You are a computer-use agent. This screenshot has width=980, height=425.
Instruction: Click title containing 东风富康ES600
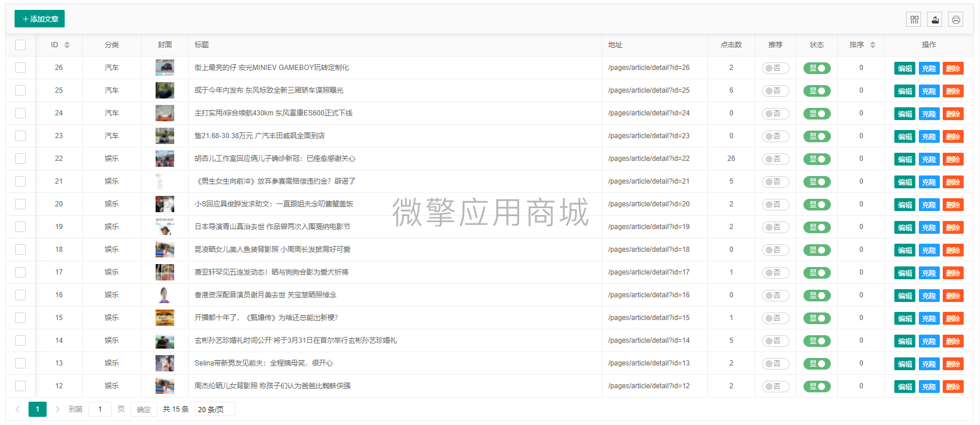pyautogui.click(x=273, y=113)
